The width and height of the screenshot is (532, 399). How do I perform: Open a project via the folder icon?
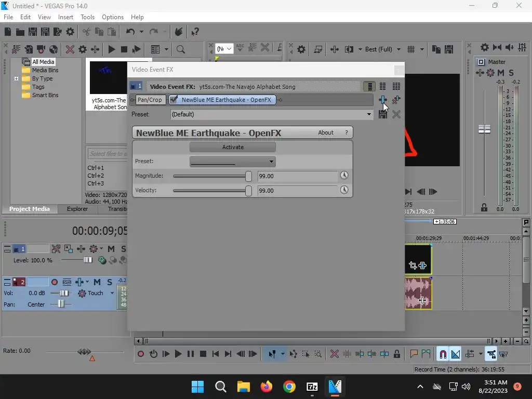click(x=20, y=32)
